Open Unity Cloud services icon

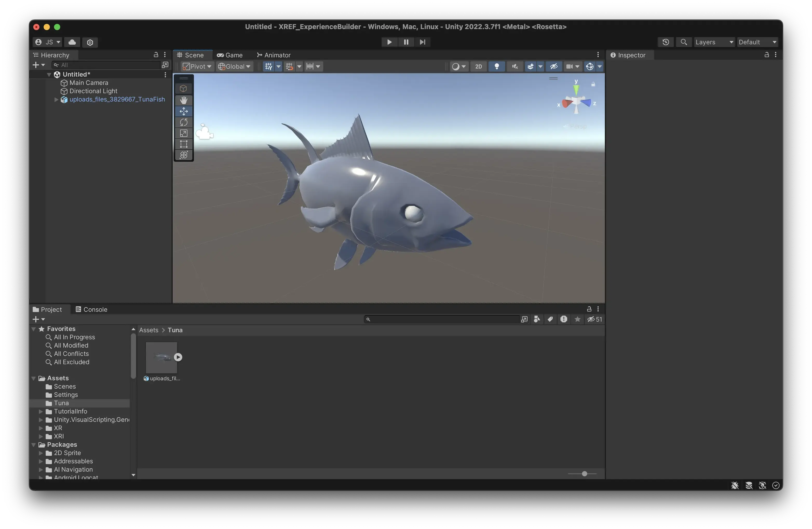coord(72,42)
